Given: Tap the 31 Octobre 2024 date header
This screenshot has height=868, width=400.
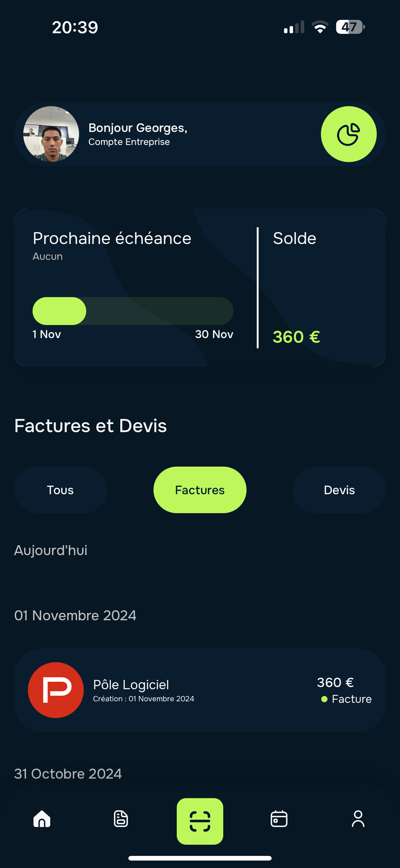Looking at the screenshot, I should tap(68, 774).
